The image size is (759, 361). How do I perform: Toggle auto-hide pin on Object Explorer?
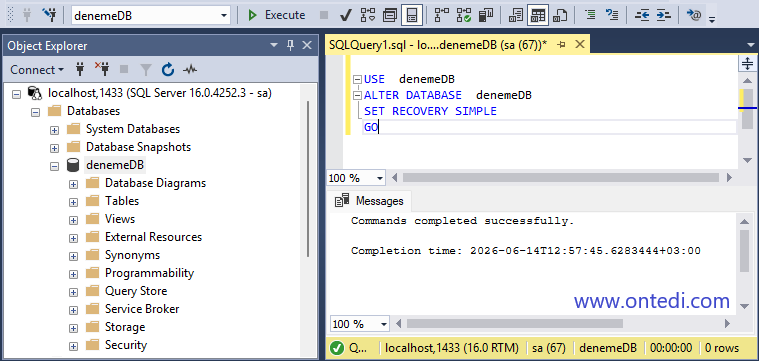pyautogui.click(x=290, y=45)
